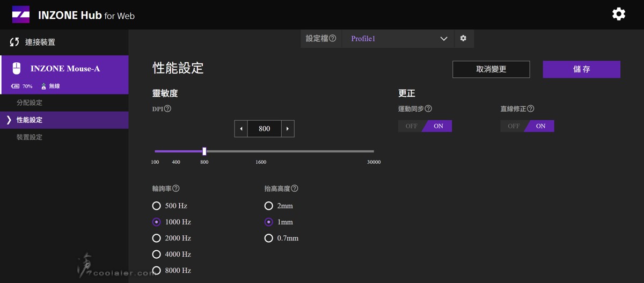Click the 儲存 save button
The height and width of the screenshot is (283, 644).
[x=581, y=69]
